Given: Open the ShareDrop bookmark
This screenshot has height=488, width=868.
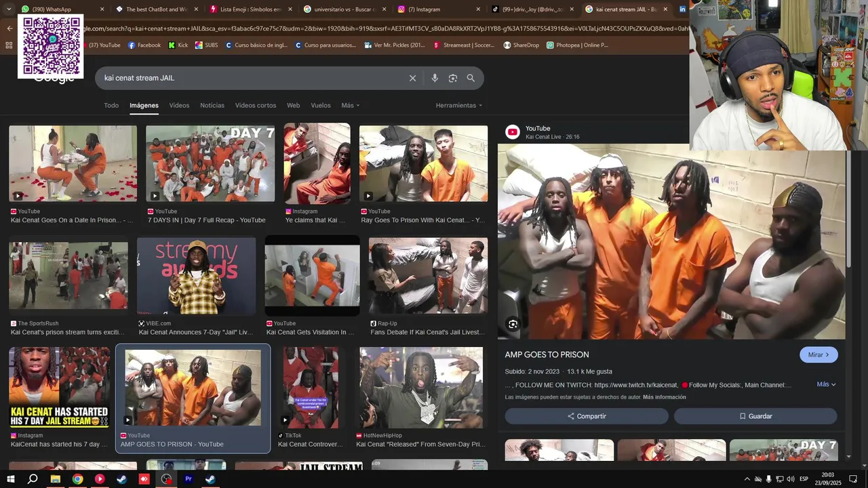Looking at the screenshot, I should (x=521, y=45).
